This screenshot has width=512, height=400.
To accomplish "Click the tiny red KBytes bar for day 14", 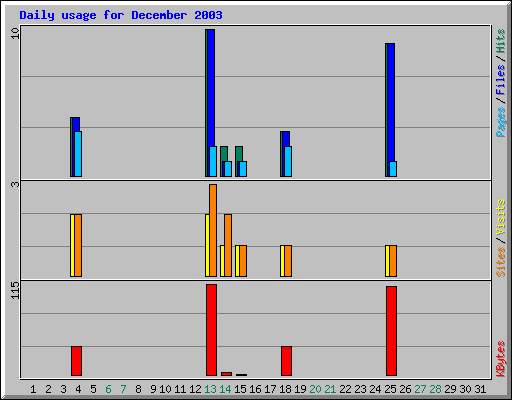I will [226, 374].
